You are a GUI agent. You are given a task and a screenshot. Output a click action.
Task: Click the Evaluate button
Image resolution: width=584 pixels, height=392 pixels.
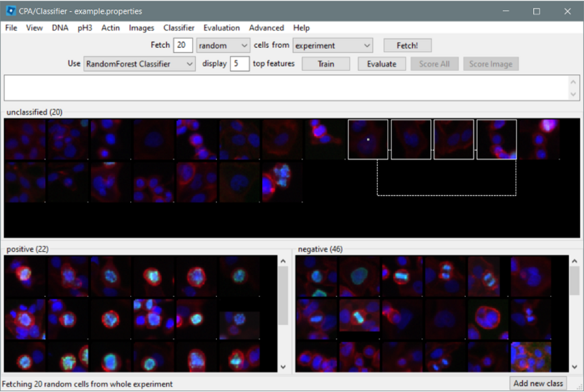[382, 64]
